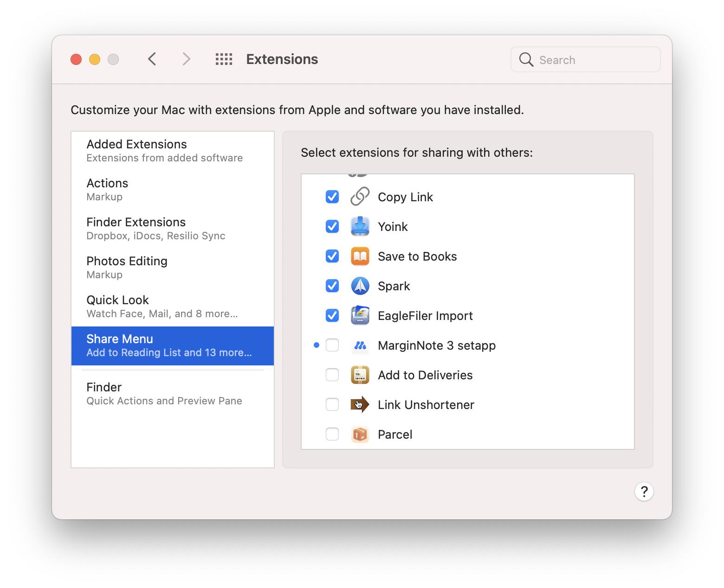The height and width of the screenshot is (588, 724).
Task: Click the Spark label
Action: (394, 286)
